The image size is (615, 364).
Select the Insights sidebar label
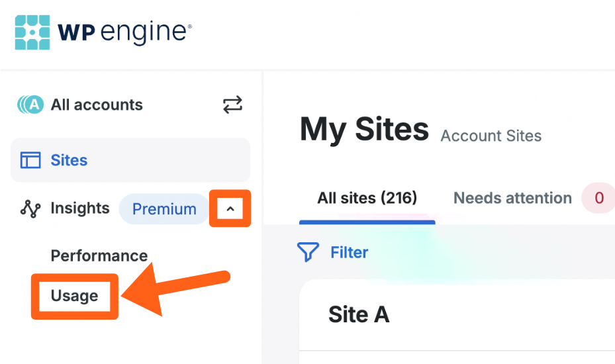pos(80,208)
